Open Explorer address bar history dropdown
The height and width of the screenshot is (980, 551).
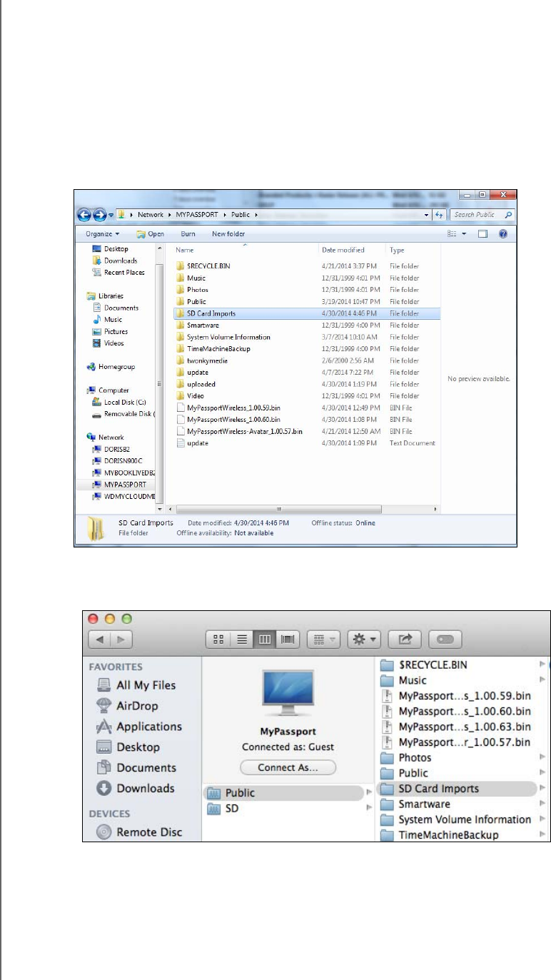pos(427,215)
